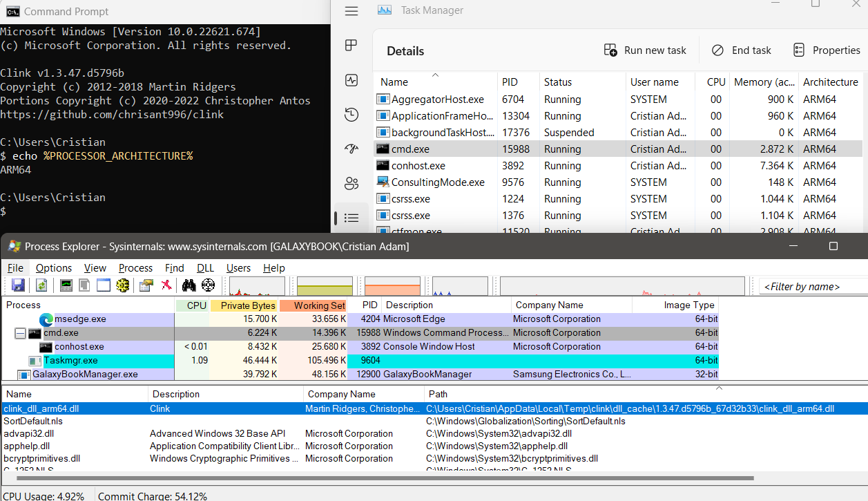Open the Process menu in Process Explorer

click(135, 268)
